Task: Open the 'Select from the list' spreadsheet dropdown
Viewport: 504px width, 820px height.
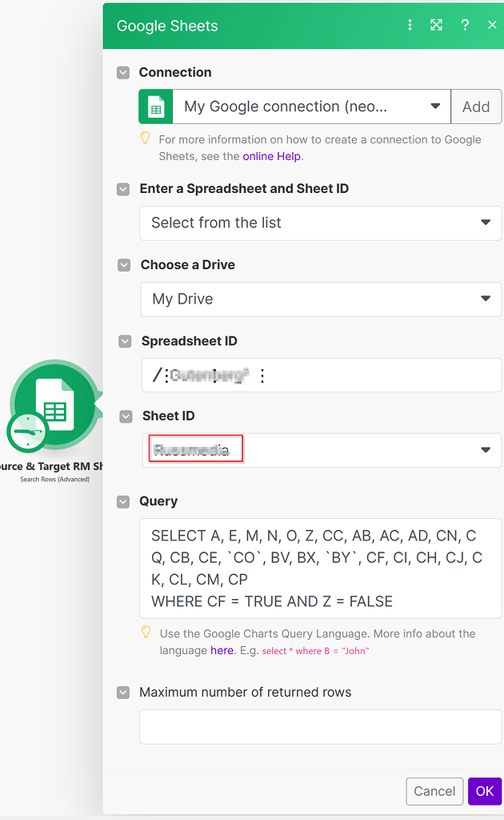Action: point(320,223)
